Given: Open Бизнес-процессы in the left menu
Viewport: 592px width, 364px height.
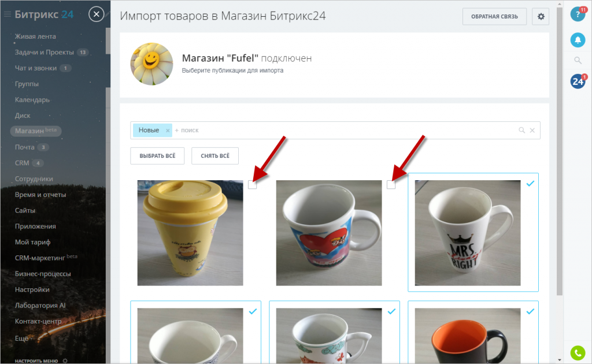Looking at the screenshot, I should (x=43, y=274).
